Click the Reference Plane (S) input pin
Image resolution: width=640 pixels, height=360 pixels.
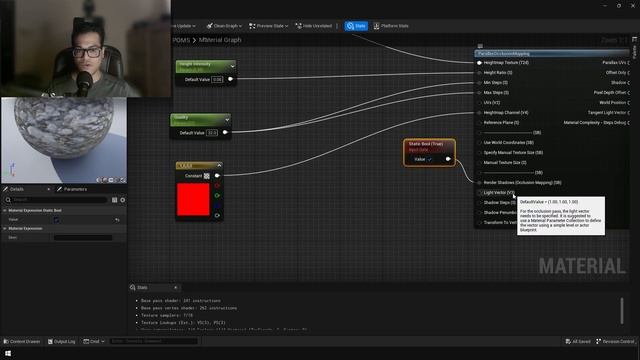tap(479, 123)
